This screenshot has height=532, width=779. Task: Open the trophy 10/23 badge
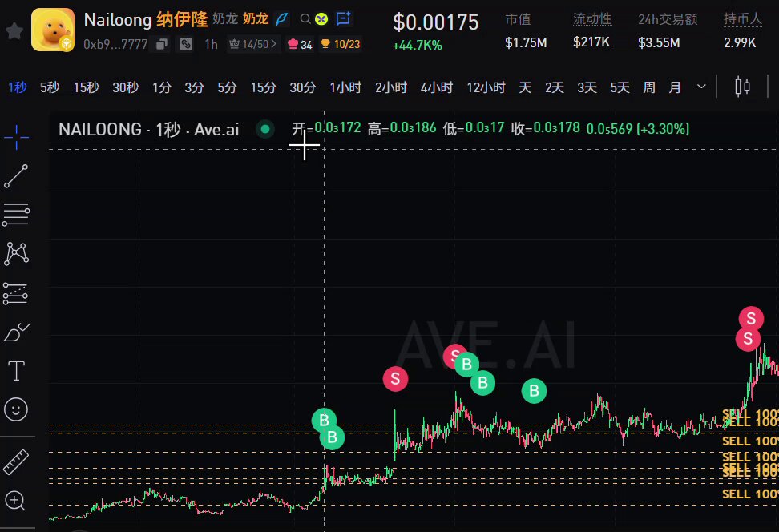(341, 44)
